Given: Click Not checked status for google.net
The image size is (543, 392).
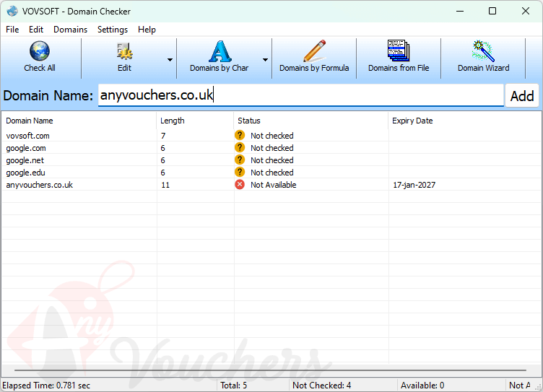Looking at the screenshot, I should coord(271,160).
